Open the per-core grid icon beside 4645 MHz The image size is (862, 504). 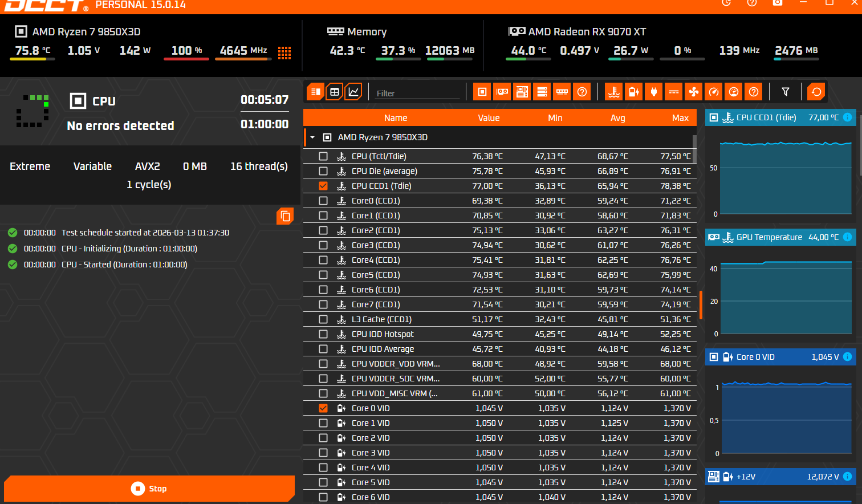pos(284,52)
